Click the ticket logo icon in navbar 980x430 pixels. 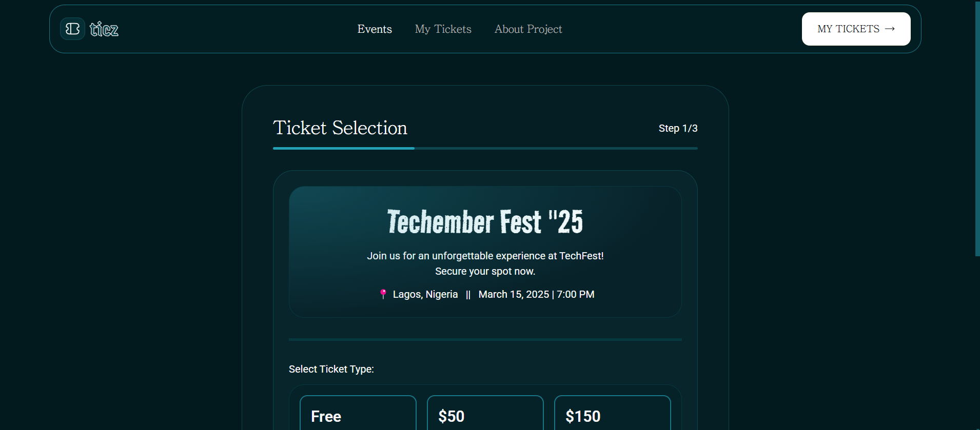(72, 29)
